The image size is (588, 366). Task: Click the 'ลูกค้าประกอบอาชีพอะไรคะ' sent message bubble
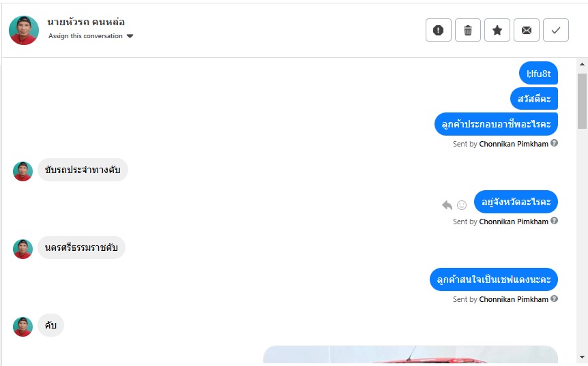click(496, 124)
